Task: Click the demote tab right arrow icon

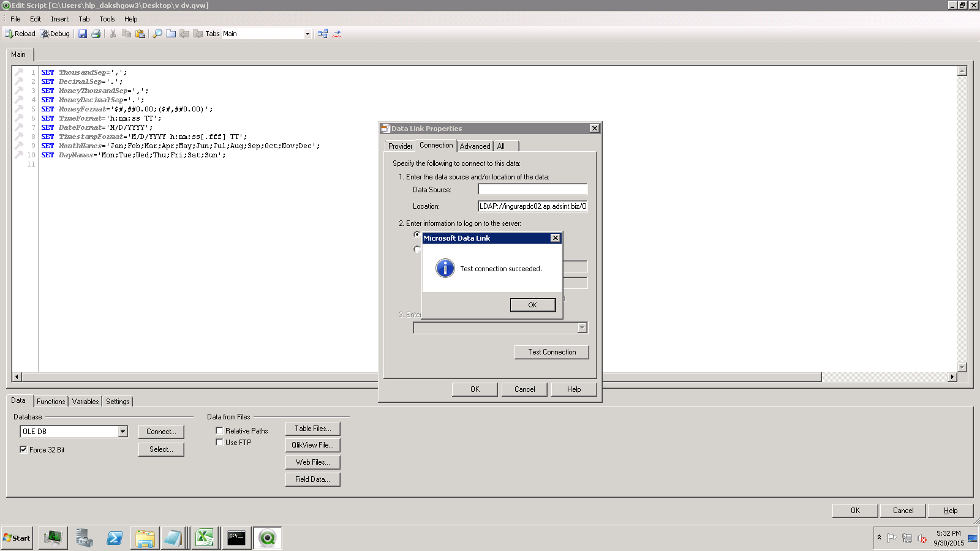Action: tap(198, 34)
